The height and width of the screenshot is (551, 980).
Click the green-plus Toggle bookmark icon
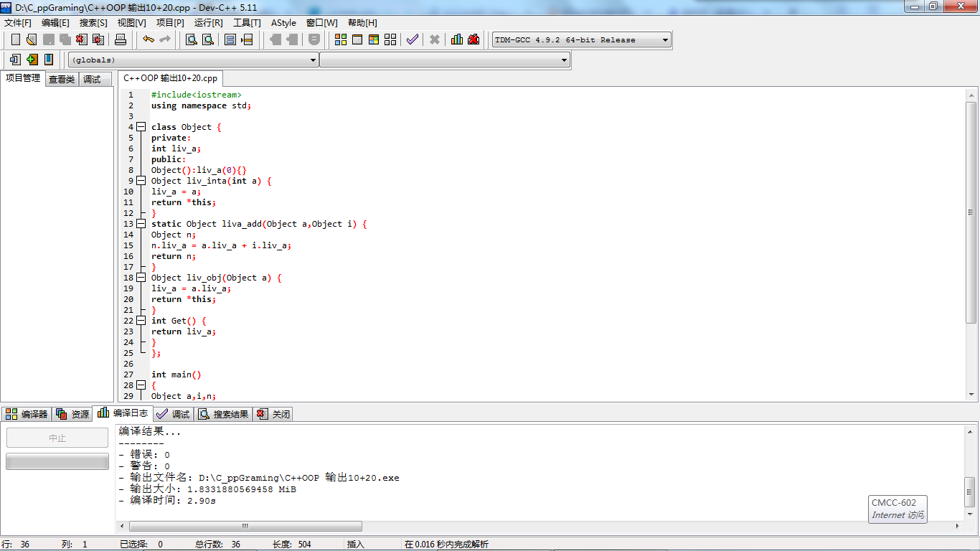pos(32,60)
